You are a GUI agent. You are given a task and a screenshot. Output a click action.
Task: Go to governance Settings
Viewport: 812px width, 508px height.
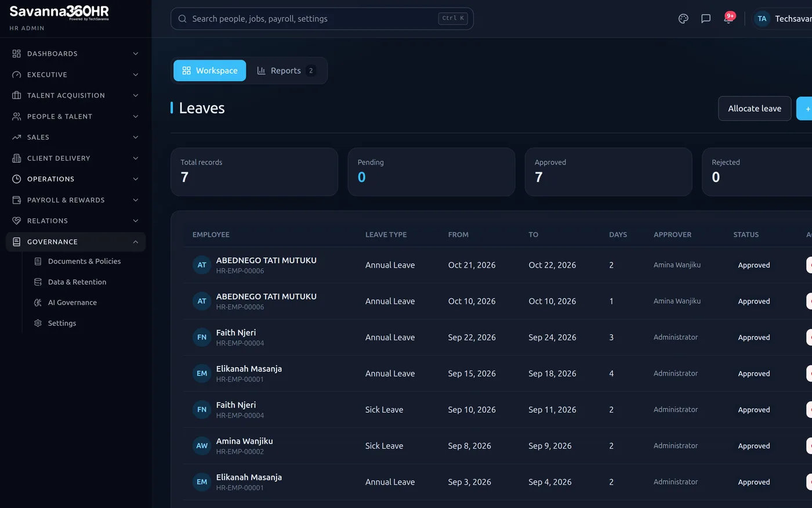(x=62, y=323)
